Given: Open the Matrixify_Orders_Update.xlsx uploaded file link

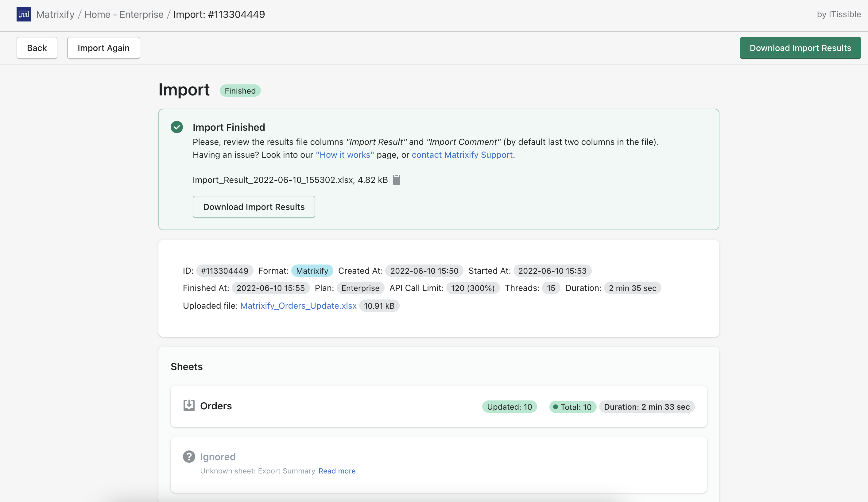Looking at the screenshot, I should point(298,306).
